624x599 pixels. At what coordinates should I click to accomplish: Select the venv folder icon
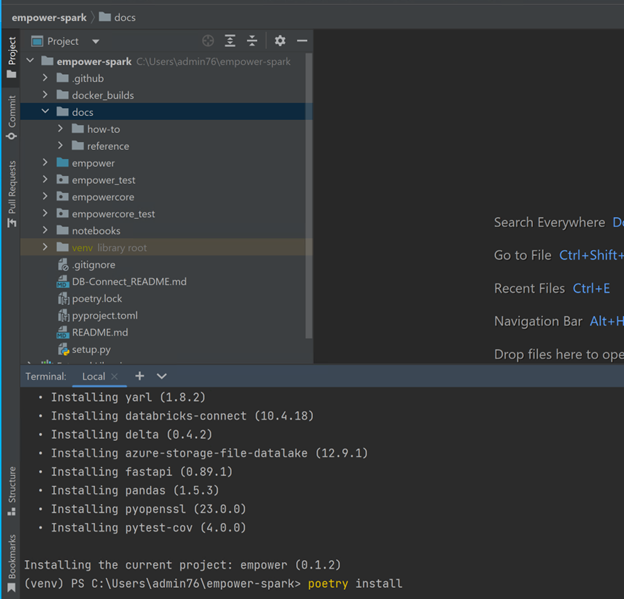(x=62, y=247)
